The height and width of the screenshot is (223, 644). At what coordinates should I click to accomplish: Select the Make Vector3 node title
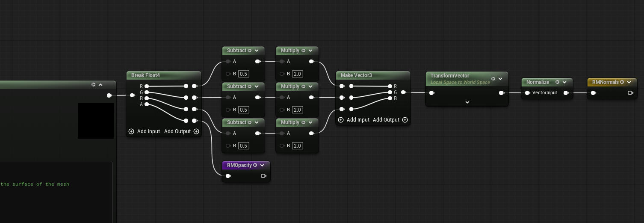click(356, 75)
